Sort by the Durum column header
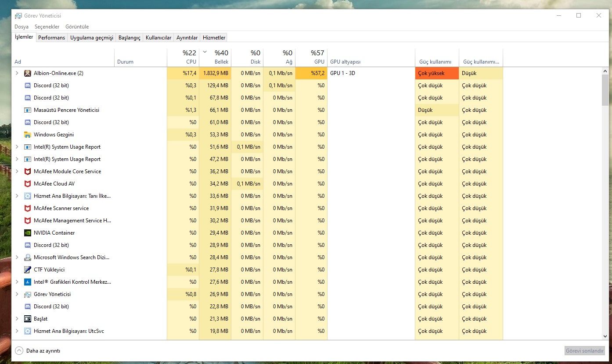Screen dimensions: 612x364 click(x=140, y=58)
